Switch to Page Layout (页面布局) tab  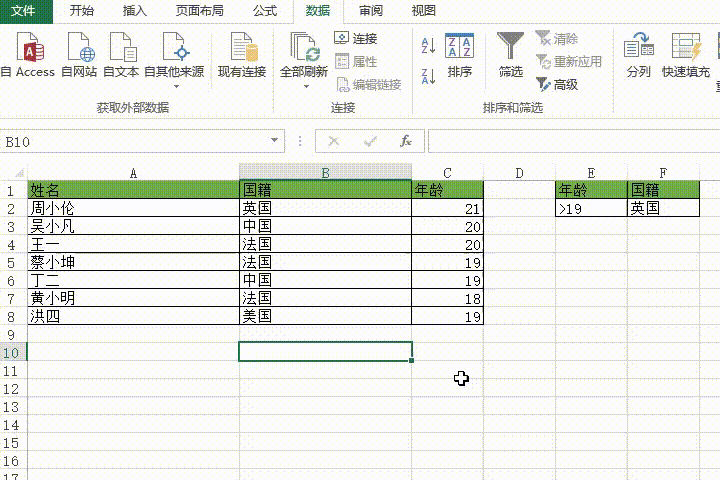pyautogui.click(x=199, y=11)
